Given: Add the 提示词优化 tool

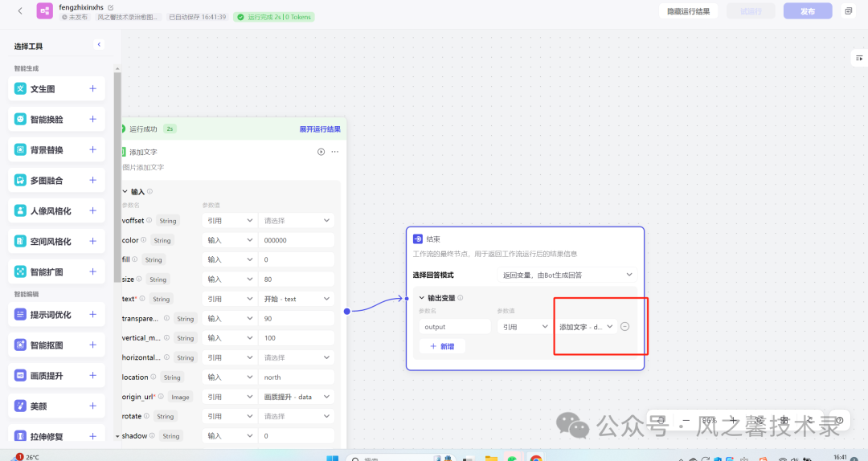Looking at the screenshot, I should click(x=93, y=314).
